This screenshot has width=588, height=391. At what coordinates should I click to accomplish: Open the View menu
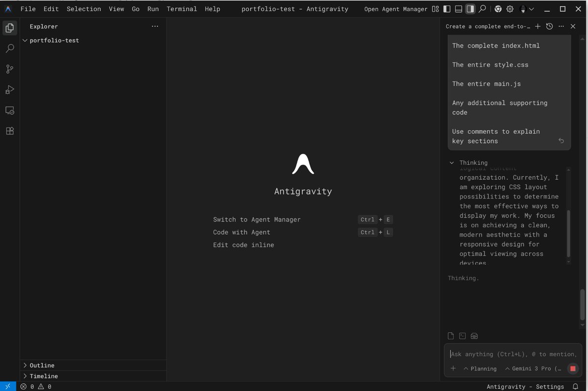coord(117,9)
